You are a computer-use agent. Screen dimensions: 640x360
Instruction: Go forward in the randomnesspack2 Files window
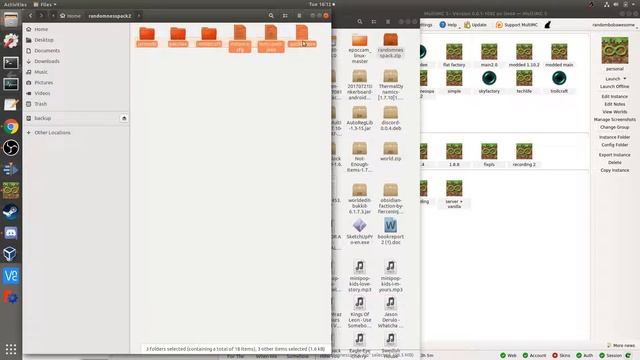41,16
